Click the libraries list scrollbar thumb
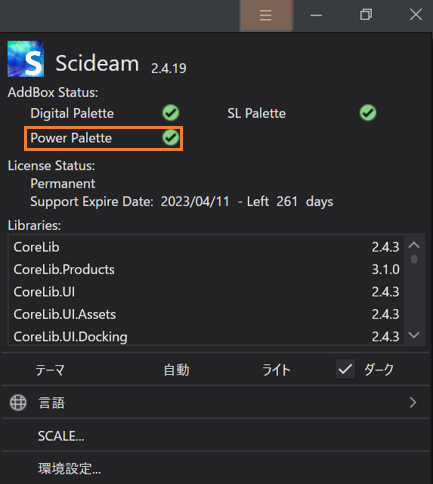Viewport: 433px width, 484px height. (x=414, y=259)
